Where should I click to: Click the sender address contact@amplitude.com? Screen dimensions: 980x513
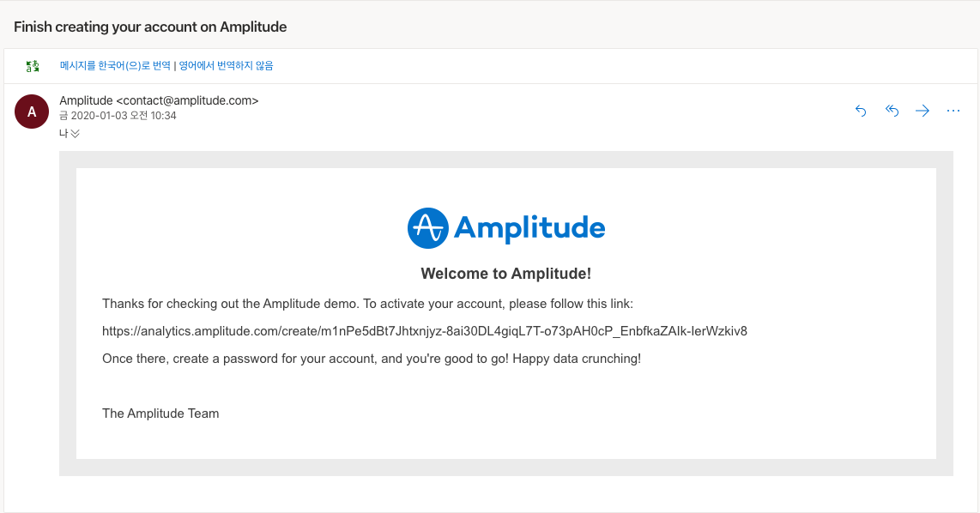click(187, 100)
